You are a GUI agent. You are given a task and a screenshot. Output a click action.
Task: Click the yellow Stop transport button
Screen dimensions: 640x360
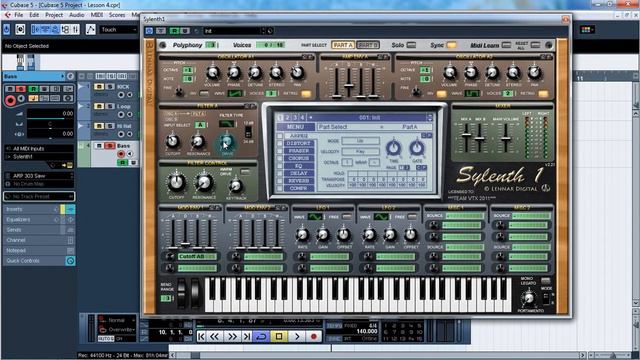pyautogui.click(x=279, y=336)
